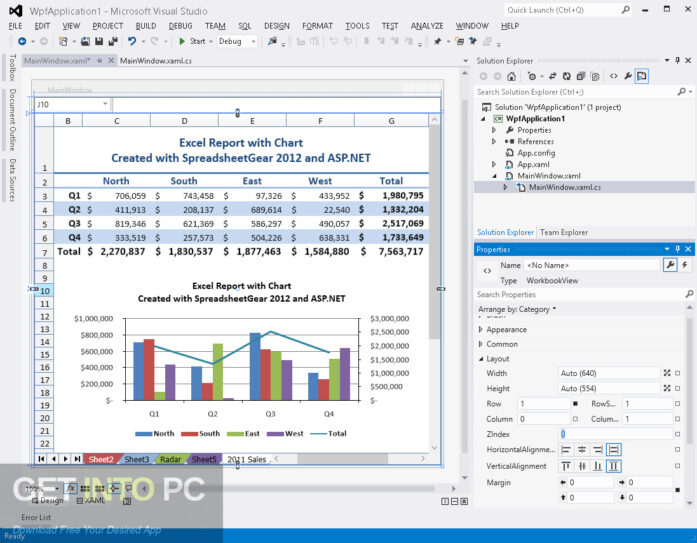The height and width of the screenshot is (543, 697).
Task: Click the Row property marker square
Action: [x=575, y=403]
